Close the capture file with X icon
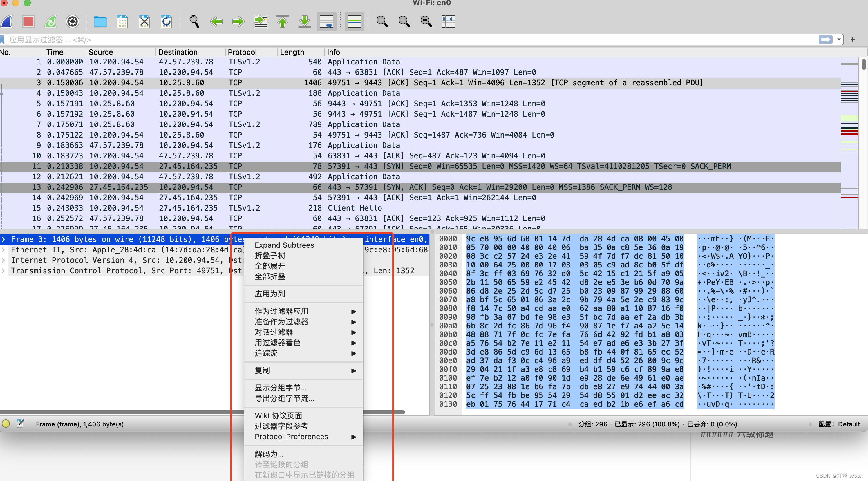Viewport: 868px width, 481px height. click(144, 21)
